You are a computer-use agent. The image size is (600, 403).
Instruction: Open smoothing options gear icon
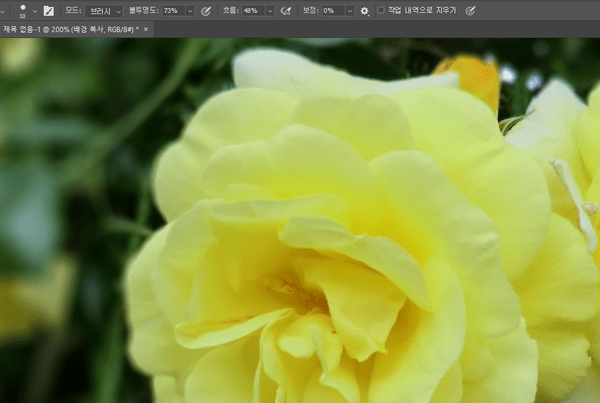tap(364, 11)
